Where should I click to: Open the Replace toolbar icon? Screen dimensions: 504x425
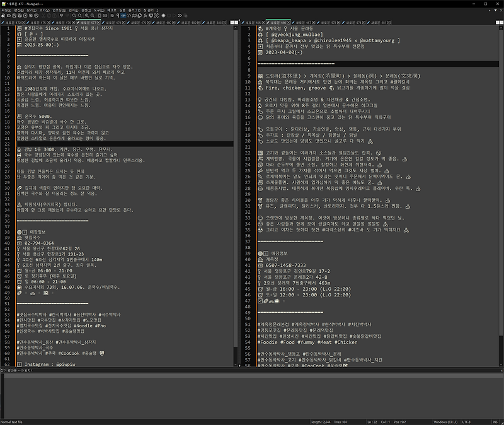click(x=79, y=15)
